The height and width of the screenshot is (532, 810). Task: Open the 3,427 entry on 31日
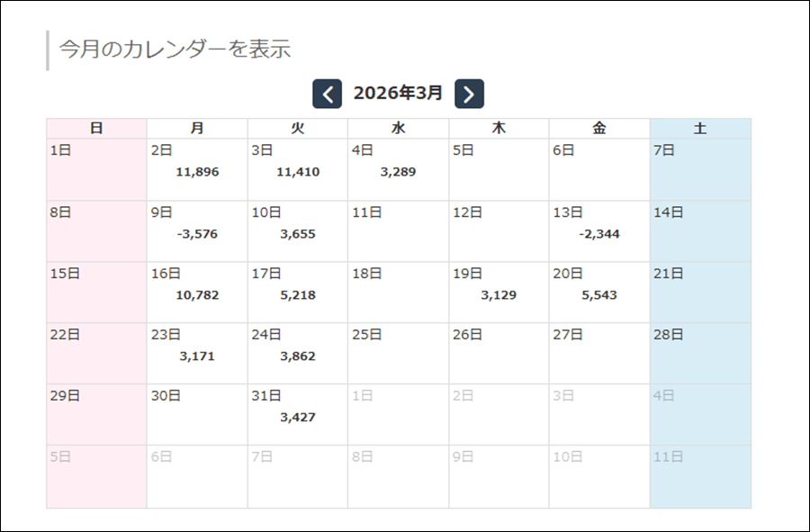click(x=298, y=418)
